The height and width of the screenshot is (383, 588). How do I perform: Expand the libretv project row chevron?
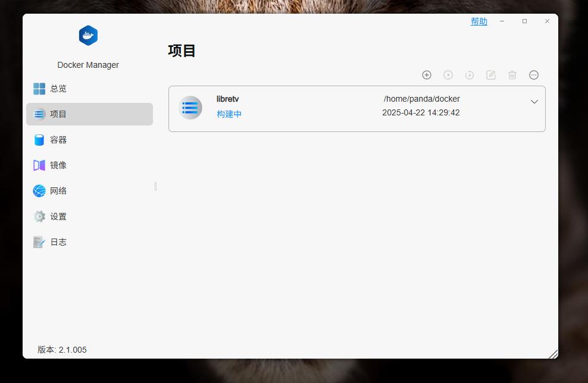534,102
